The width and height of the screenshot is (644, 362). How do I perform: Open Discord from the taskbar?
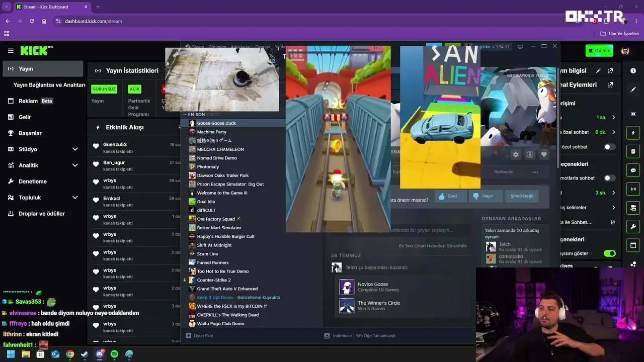click(x=100, y=354)
